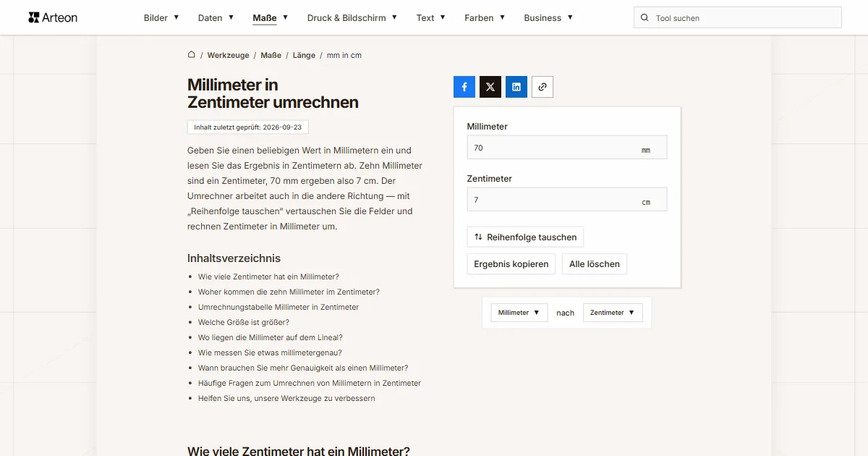Screen dimensions: 868x456
Task: Go to Maße breadcrumb
Action: (x=271, y=55)
